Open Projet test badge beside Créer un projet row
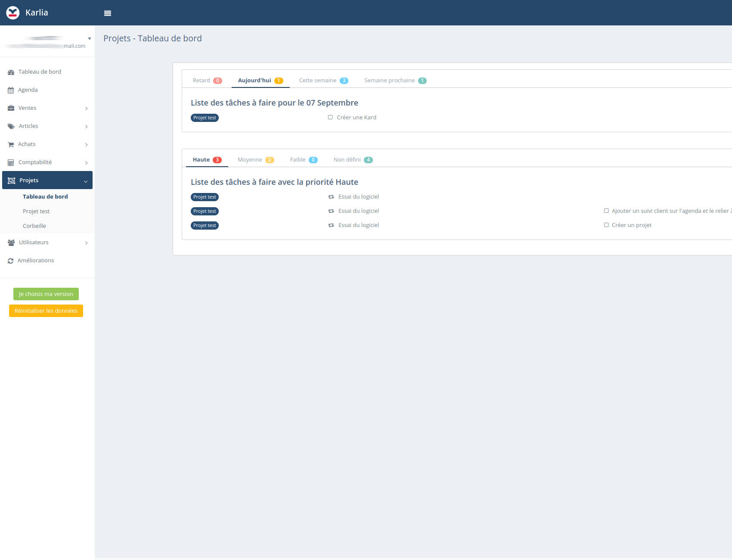Viewport: 732px width, 560px height. tap(205, 225)
